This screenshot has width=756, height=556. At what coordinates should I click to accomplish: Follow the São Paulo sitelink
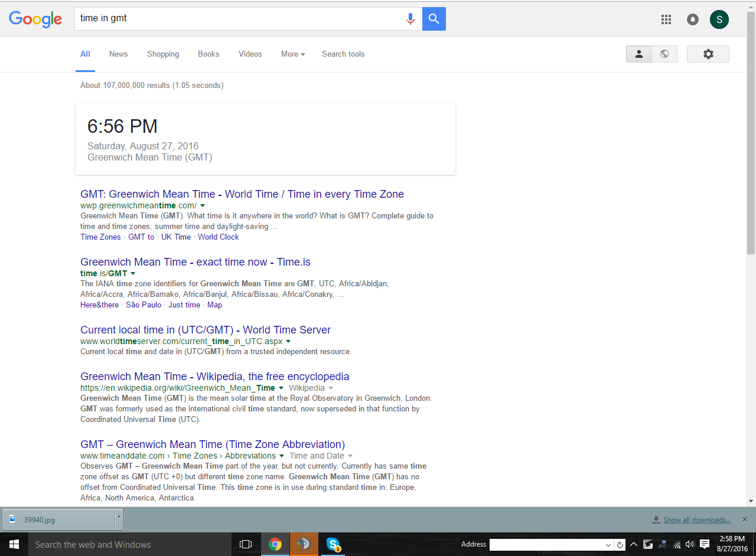pos(144,305)
